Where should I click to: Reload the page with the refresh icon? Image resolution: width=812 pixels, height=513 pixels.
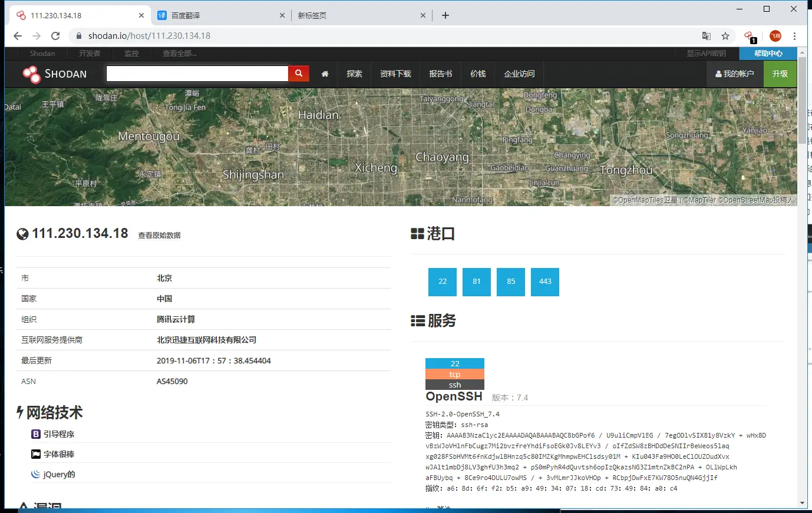tap(55, 36)
